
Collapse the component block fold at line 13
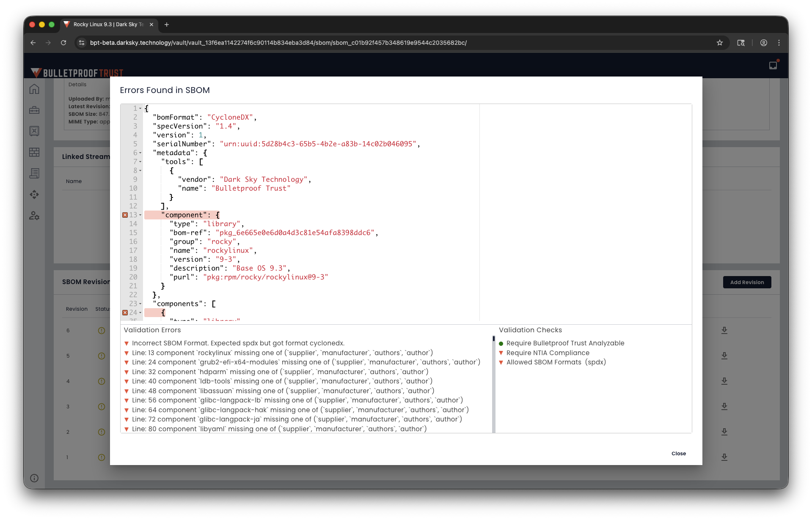140,215
